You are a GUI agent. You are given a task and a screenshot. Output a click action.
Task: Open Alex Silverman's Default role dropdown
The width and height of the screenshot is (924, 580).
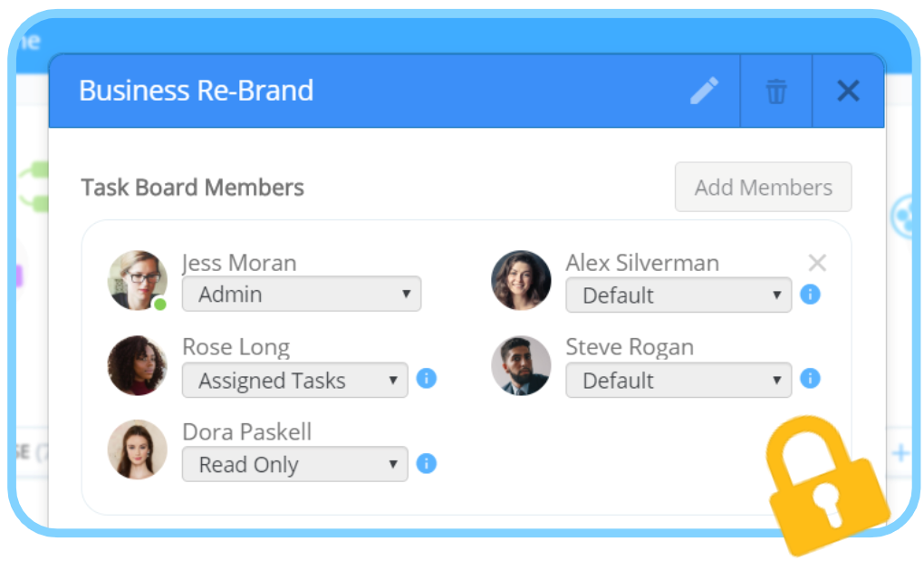click(x=679, y=295)
